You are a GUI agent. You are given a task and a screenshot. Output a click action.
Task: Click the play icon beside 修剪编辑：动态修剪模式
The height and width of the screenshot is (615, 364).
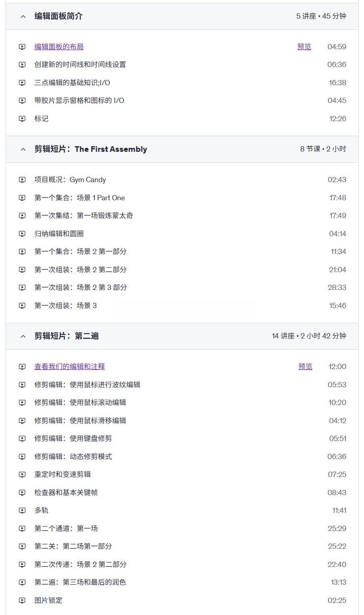click(23, 456)
